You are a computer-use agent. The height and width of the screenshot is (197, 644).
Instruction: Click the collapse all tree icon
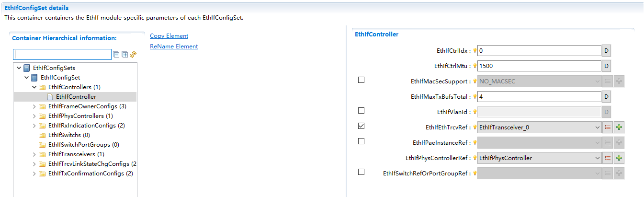[x=116, y=55]
